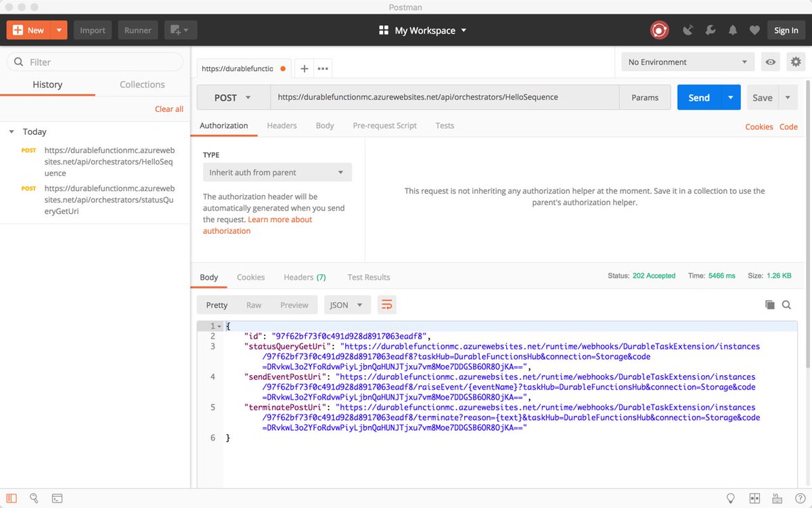Switch to the Headers request tab
812x508 pixels.
pyautogui.click(x=281, y=125)
